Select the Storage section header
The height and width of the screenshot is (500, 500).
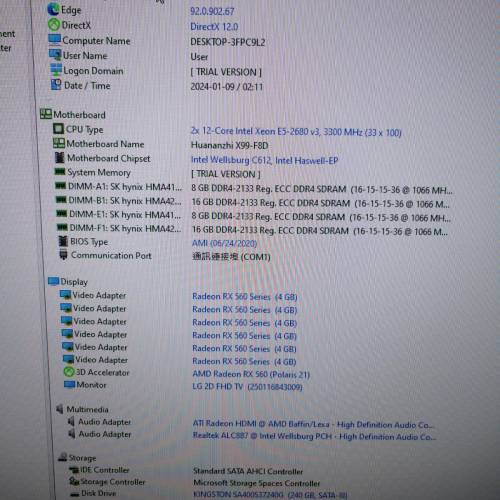(x=82, y=458)
